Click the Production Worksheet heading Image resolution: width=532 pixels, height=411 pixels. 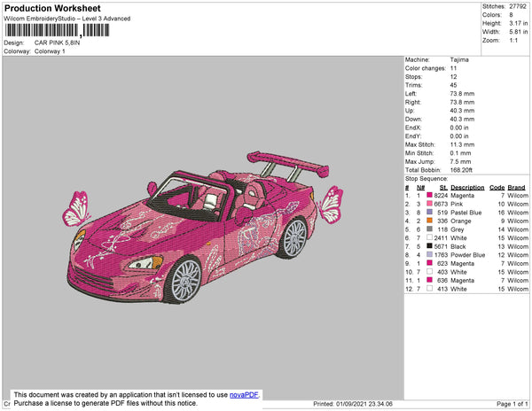click(52, 8)
